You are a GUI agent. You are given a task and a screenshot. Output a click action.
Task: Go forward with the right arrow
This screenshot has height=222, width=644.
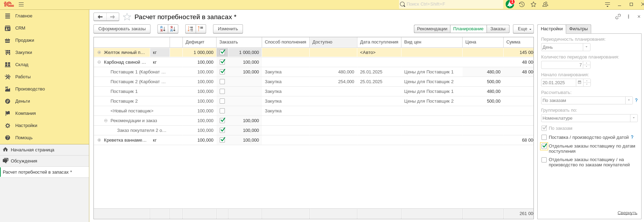point(113,17)
